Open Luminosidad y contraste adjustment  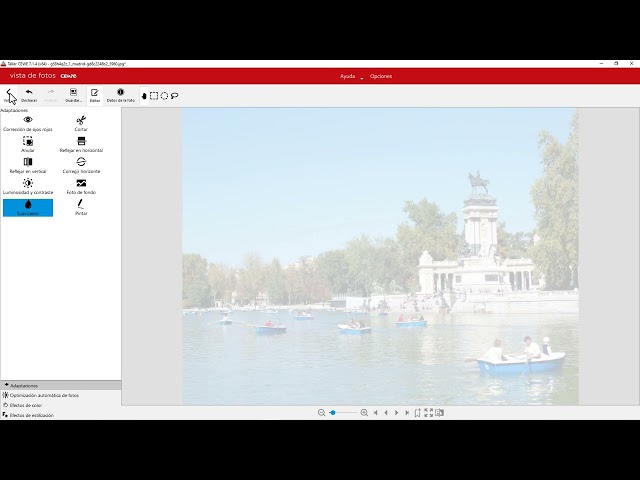28,187
